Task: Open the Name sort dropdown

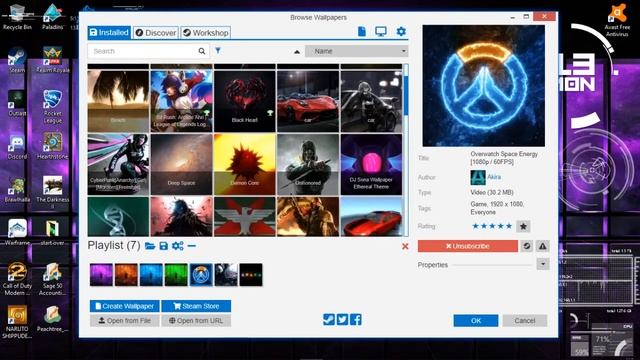Action: point(356,51)
